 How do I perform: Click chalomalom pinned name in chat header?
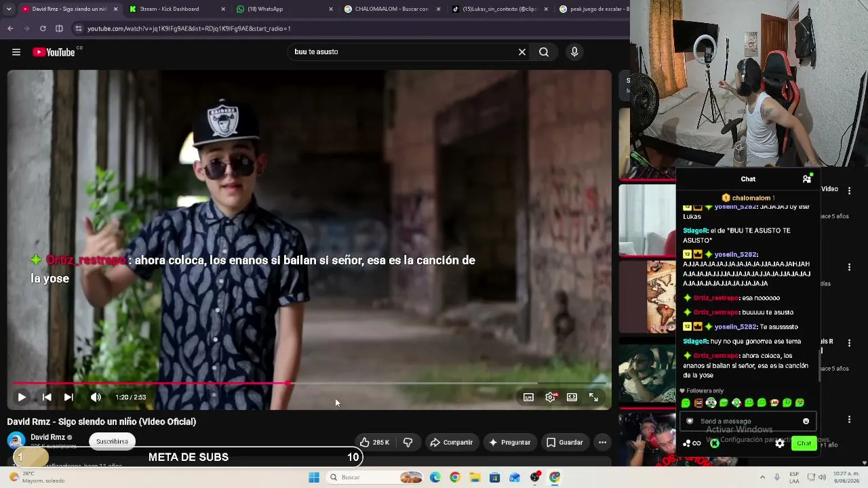tap(751, 198)
